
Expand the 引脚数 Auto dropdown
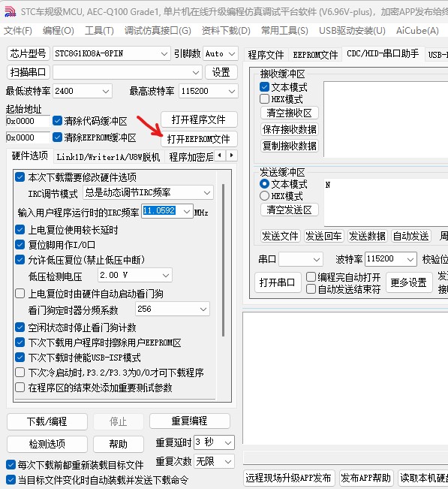click(x=231, y=53)
